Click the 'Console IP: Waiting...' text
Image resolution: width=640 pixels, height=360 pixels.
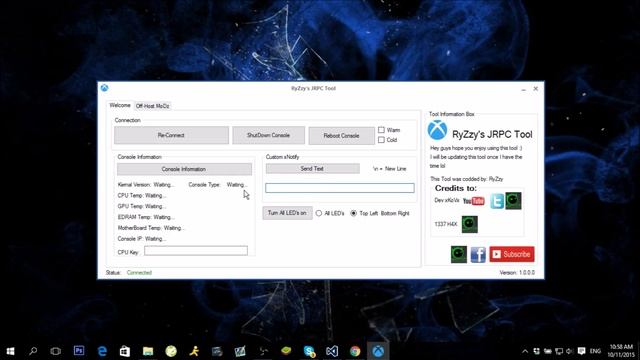142,239
